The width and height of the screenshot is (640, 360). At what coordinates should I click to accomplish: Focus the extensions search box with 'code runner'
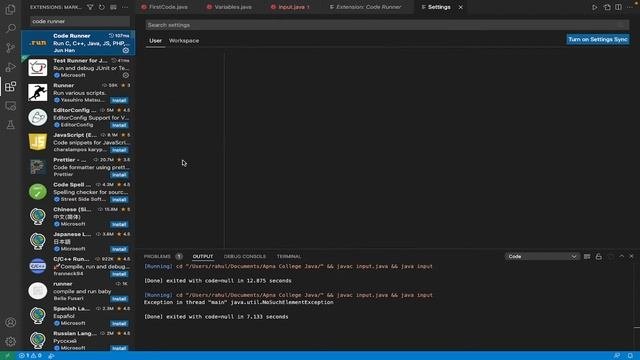80,21
